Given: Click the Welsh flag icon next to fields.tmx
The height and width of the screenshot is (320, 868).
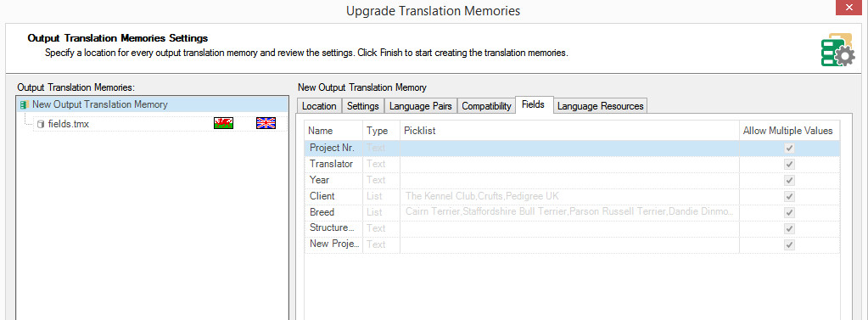Looking at the screenshot, I should pos(223,123).
